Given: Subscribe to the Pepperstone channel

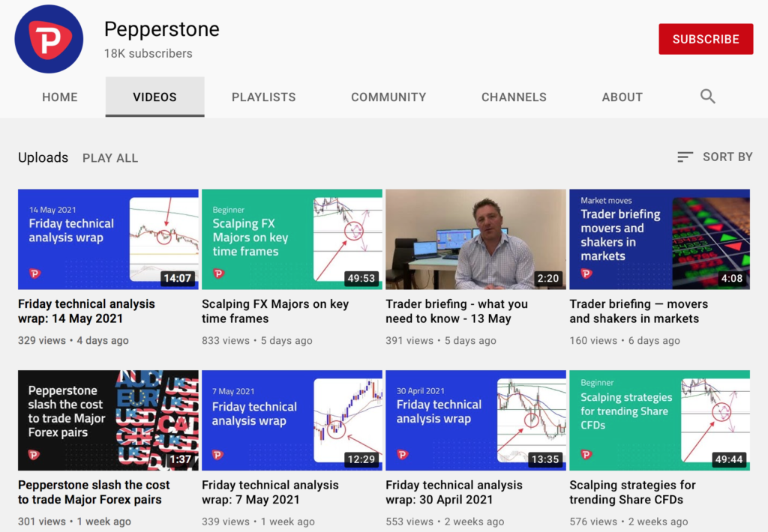Looking at the screenshot, I should (706, 39).
